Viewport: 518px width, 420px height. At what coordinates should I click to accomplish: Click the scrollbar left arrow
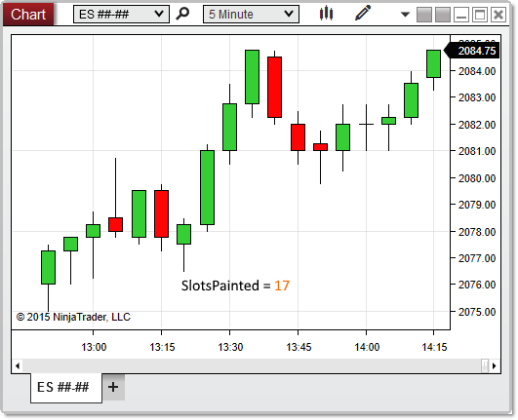(18, 365)
